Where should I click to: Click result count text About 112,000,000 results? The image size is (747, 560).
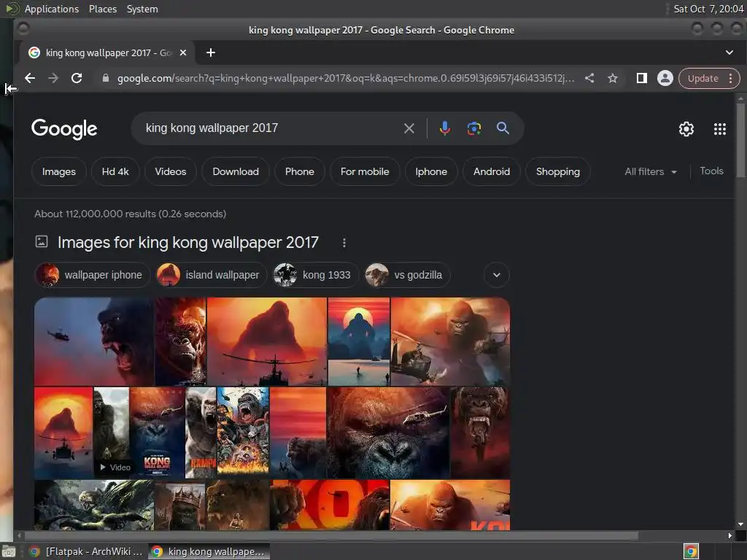(x=130, y=214)
